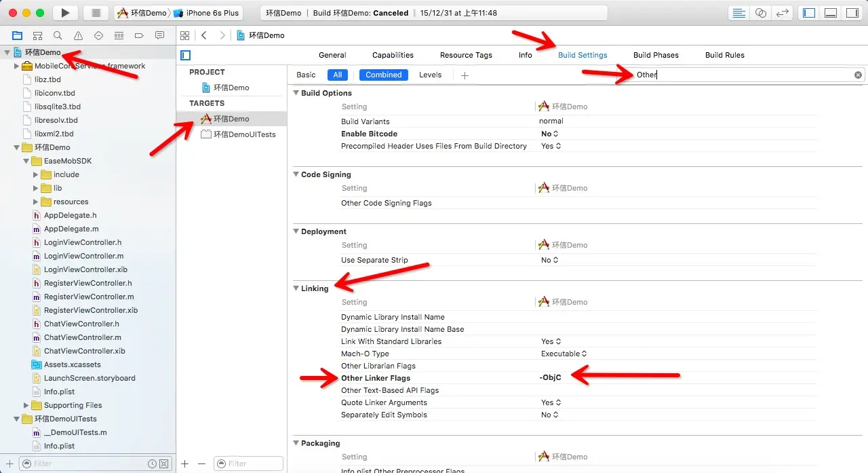Expand the MobileCoreServices.framework item
This screenshot has width=868, height=473.
pyautogui.click(x=17, y=66)
